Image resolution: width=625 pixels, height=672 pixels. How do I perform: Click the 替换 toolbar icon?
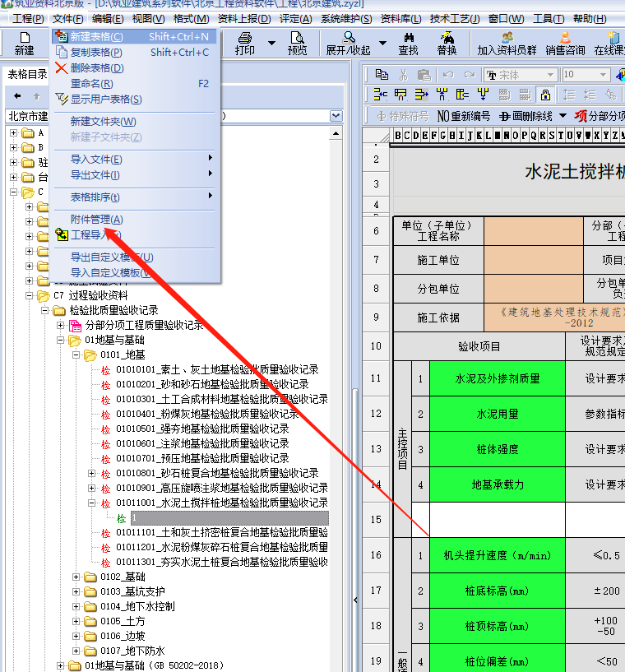coord(447,43)
